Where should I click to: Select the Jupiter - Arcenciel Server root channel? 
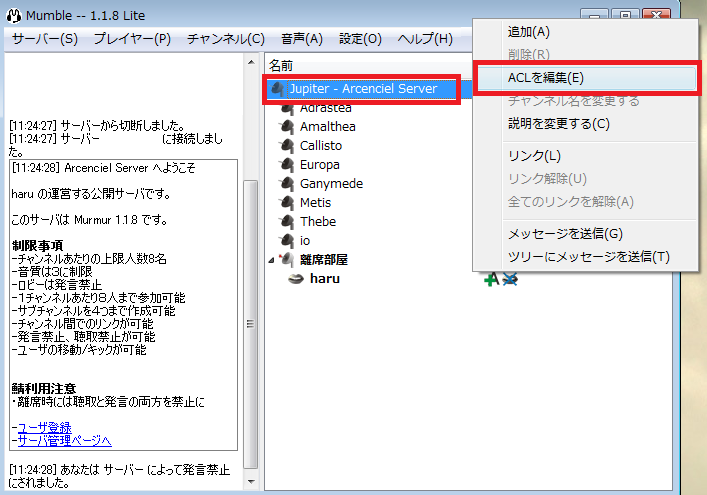[x=363, y=89]
